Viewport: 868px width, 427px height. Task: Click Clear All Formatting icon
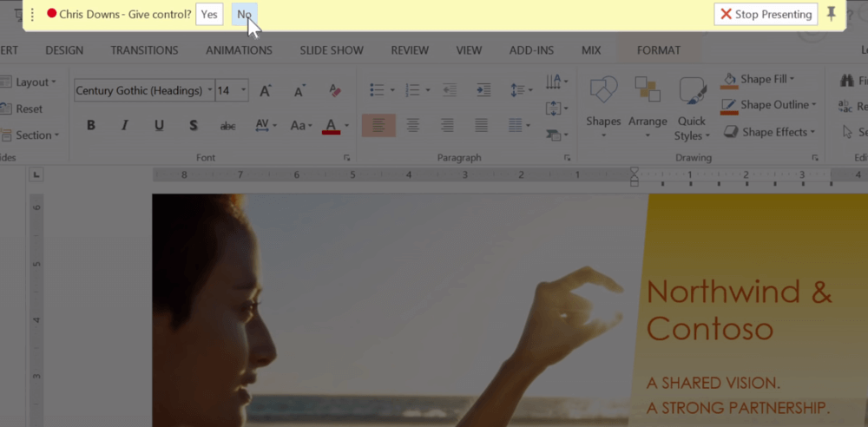coord(335,90)
